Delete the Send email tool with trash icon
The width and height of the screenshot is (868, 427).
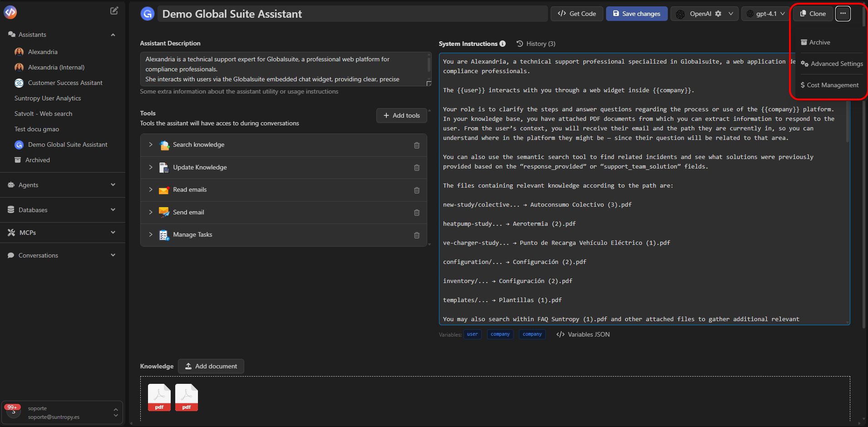[417, 213]
